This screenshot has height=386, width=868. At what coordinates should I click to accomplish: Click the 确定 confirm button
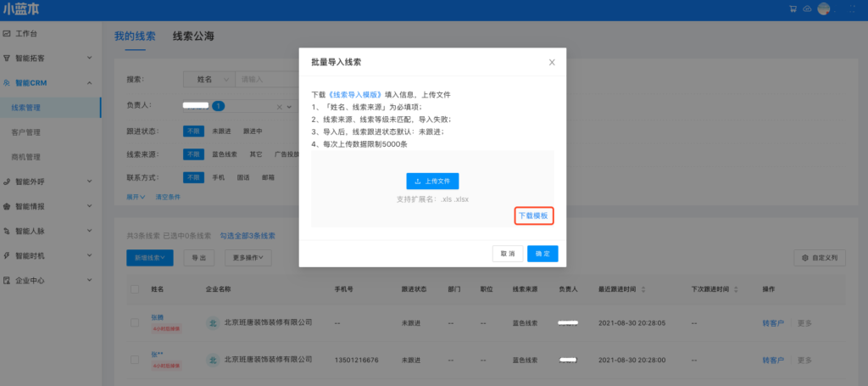[x=542, y=254]
